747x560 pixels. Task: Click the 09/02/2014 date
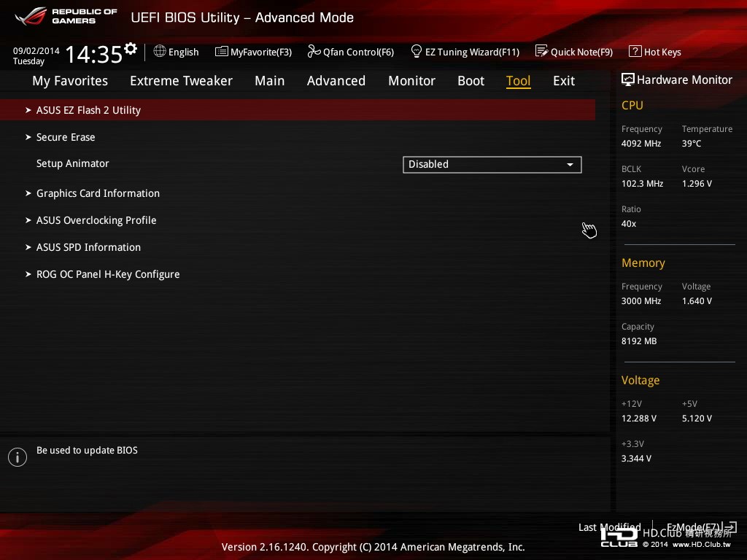(x=36, y=50)
